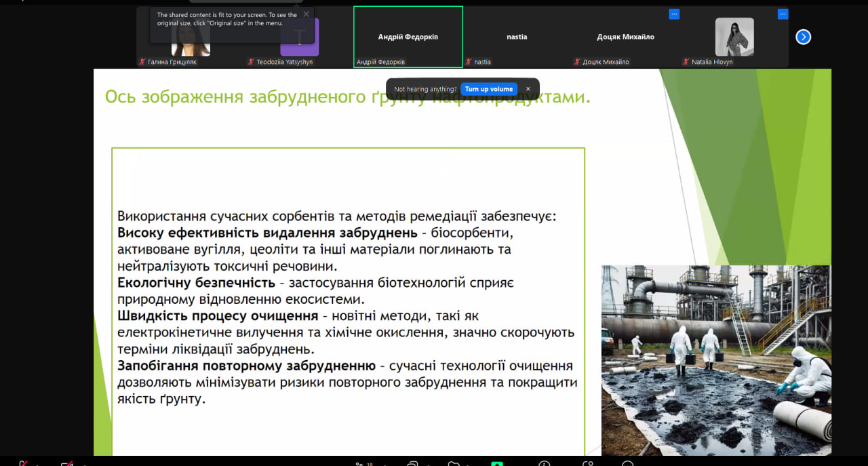Dismiss the "Not hearing anything?" notification
The height and width of the screenshot is (466, 868).
(528, 89)
